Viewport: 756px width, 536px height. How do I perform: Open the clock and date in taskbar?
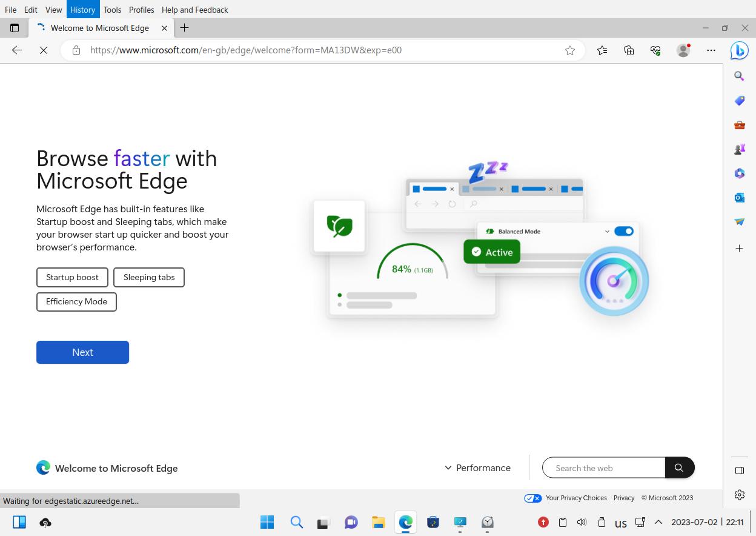[x=708, y=522]
